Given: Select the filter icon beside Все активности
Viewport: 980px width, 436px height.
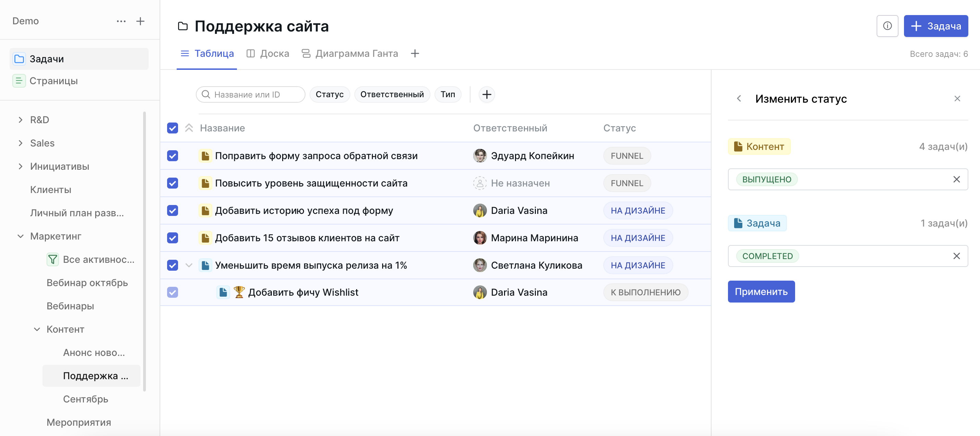Looking at the screenshot, I should click(52, 259).
